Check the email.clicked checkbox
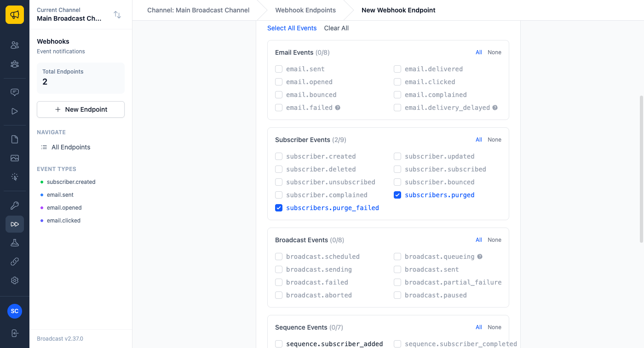Image resolution: width=644 pixels, height=348 pixels. pyautogui.click(x=397, y=82)
